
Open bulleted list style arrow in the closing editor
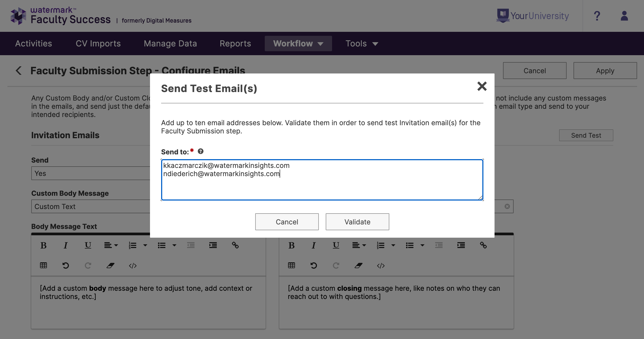pyautogui.click(x=422, y=245)
